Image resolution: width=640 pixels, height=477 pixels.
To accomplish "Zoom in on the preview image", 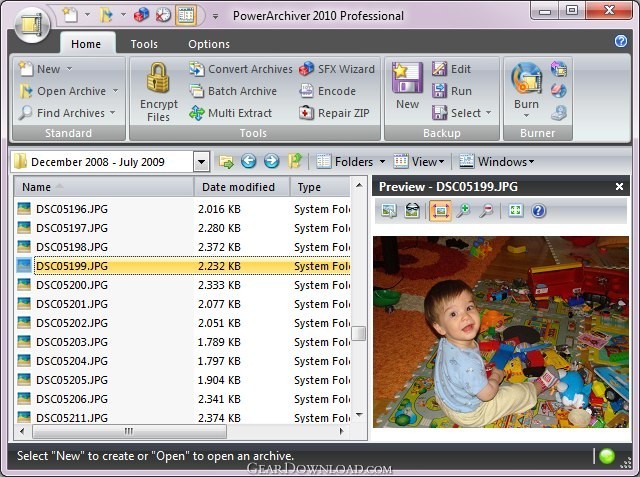I will [463, 211].
